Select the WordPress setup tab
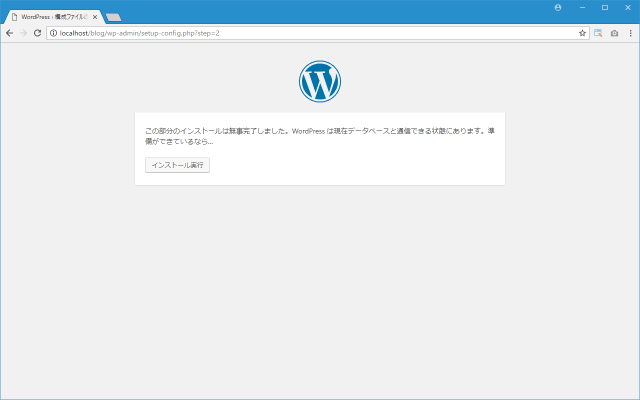The height and width of the screenshot is (400, 640). click(x=53, y=17)
